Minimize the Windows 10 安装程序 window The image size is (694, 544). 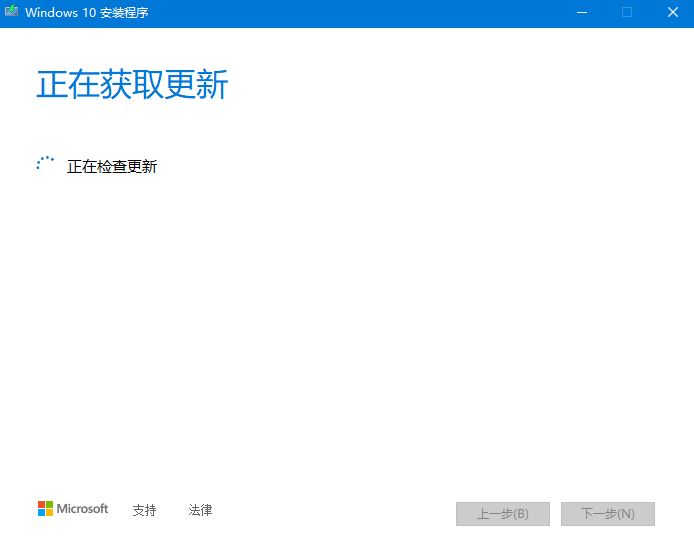pos(582,12)
